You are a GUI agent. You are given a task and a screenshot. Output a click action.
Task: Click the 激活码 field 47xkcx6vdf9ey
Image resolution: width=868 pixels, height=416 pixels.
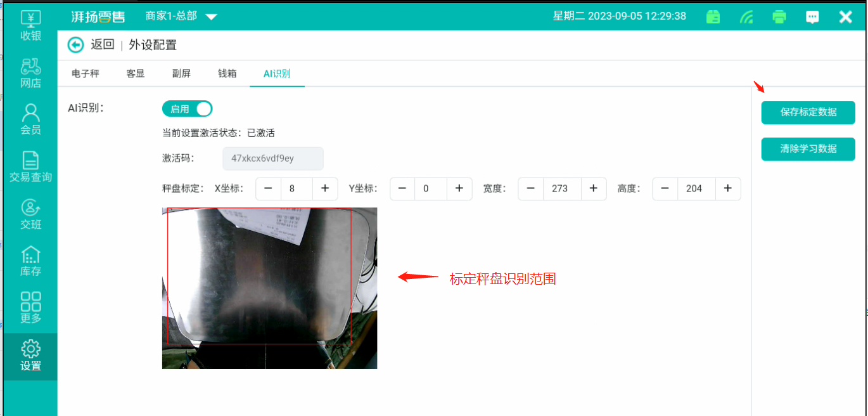(273, 159)
